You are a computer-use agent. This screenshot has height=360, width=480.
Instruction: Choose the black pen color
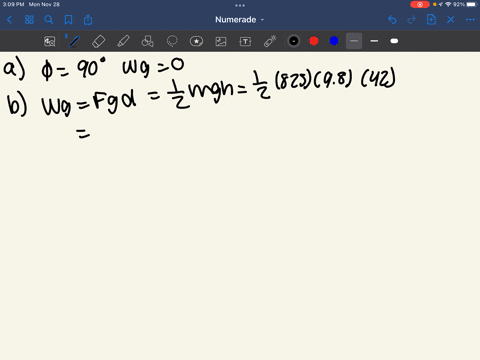click(x=294, y=41)
